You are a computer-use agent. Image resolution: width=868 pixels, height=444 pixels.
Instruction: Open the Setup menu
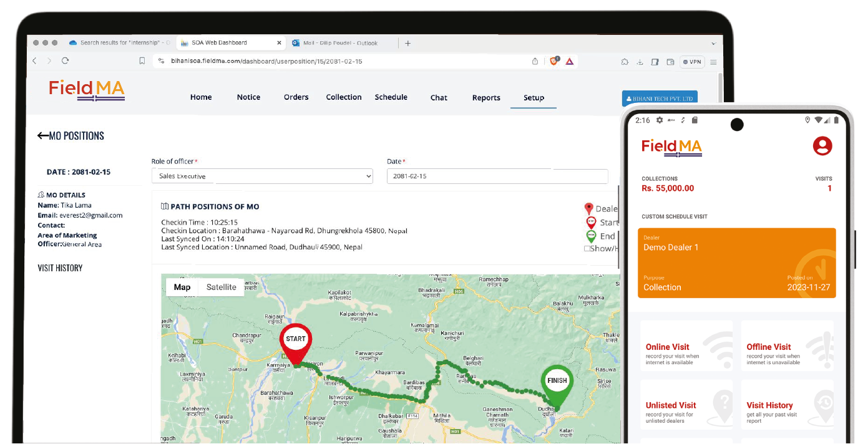534,98
